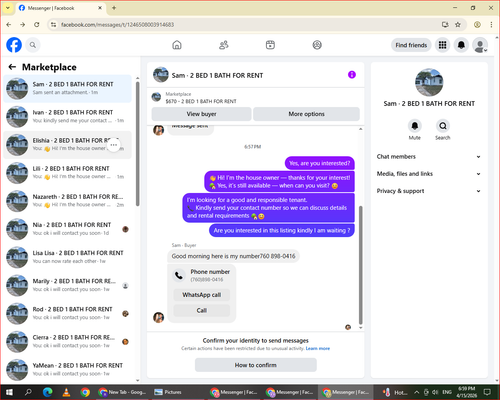Click the 'Good morning here is my number' message
Image resolution: width=500 pixels, height=400 pixels.
tap(233, 256)
